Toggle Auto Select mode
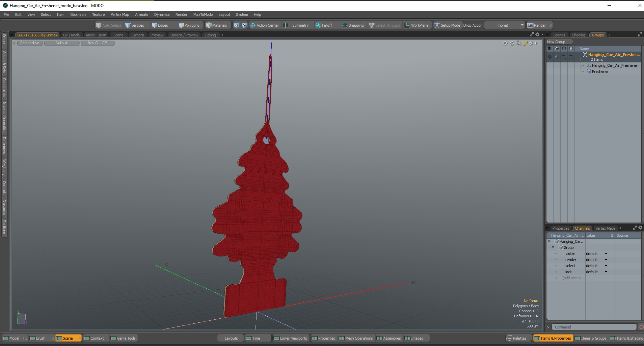 (x=109, y=25)
